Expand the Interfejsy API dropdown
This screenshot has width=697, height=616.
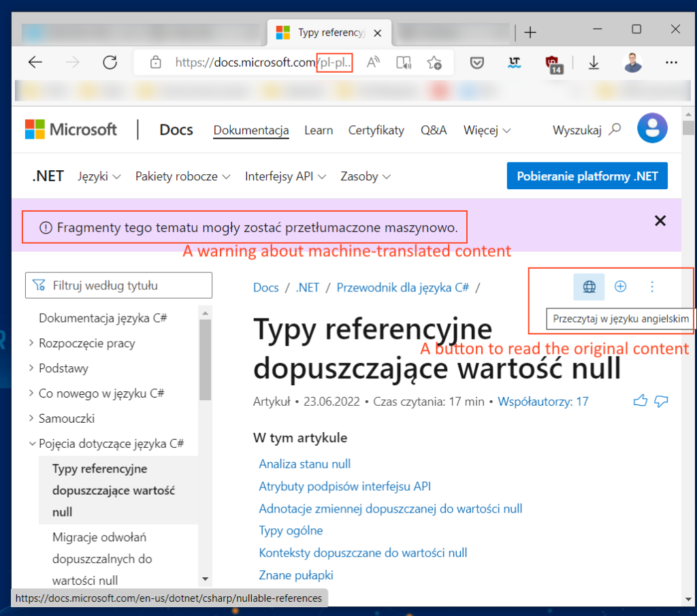[x=285, y=176]
